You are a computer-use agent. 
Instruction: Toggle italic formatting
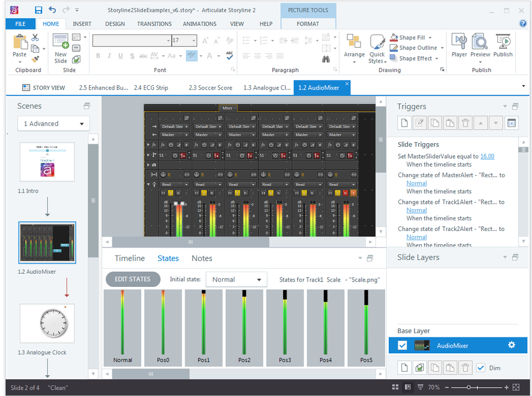click(109, 56)
